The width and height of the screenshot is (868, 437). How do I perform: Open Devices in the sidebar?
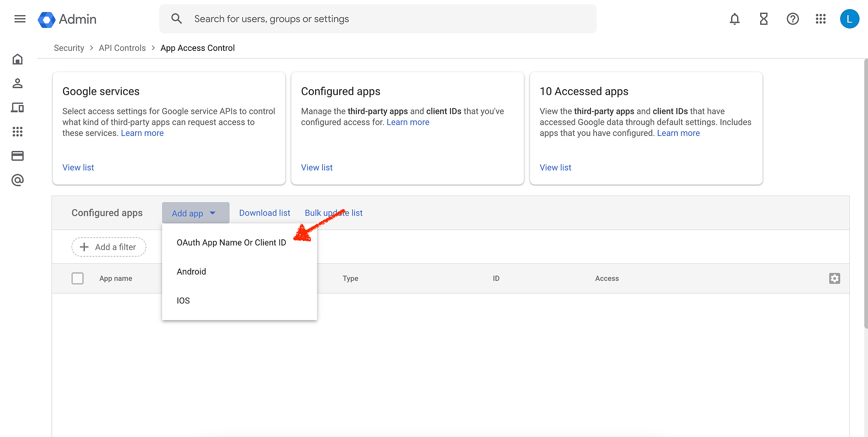(x=18, y=107)
